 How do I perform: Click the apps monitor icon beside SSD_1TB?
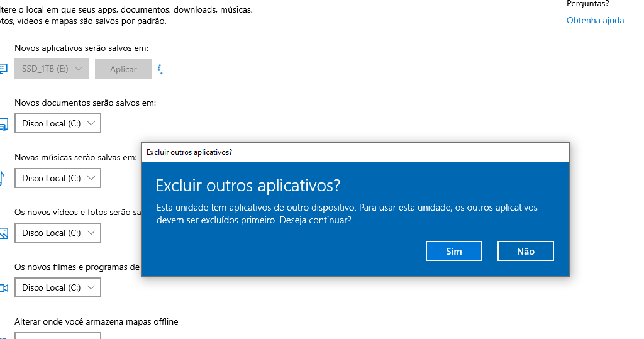[3, 69]
